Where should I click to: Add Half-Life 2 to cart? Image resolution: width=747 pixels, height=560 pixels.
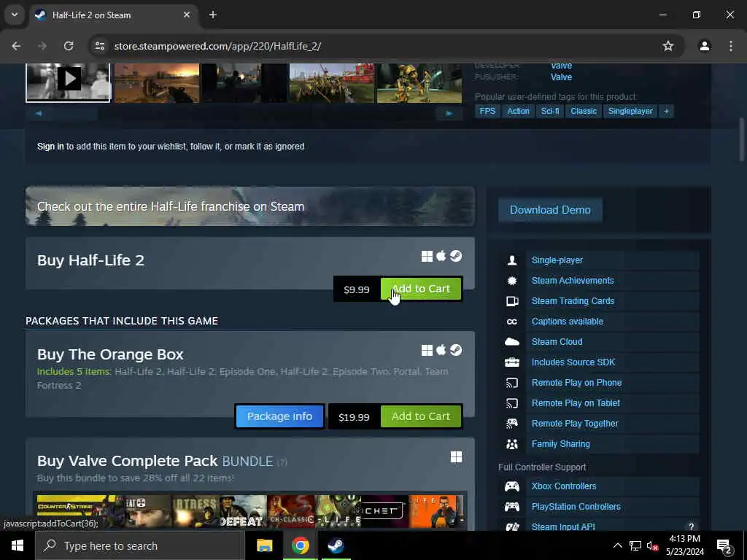tap(421, 289)
